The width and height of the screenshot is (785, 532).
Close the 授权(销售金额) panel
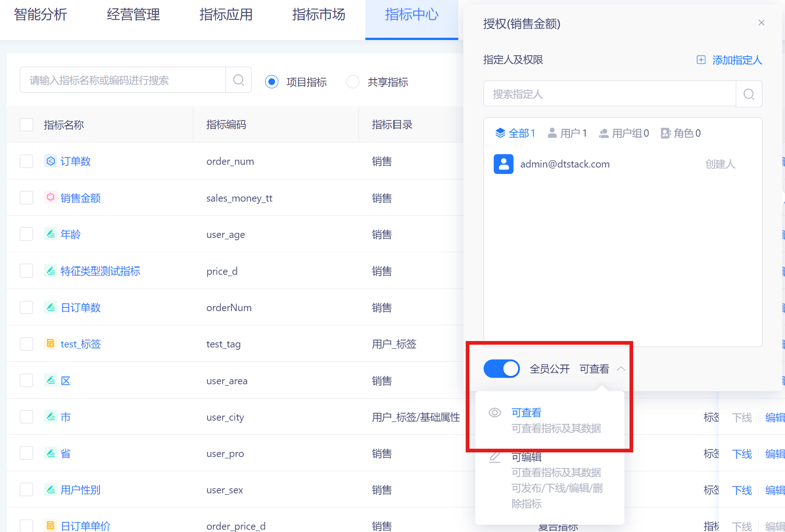pos(761,23)
